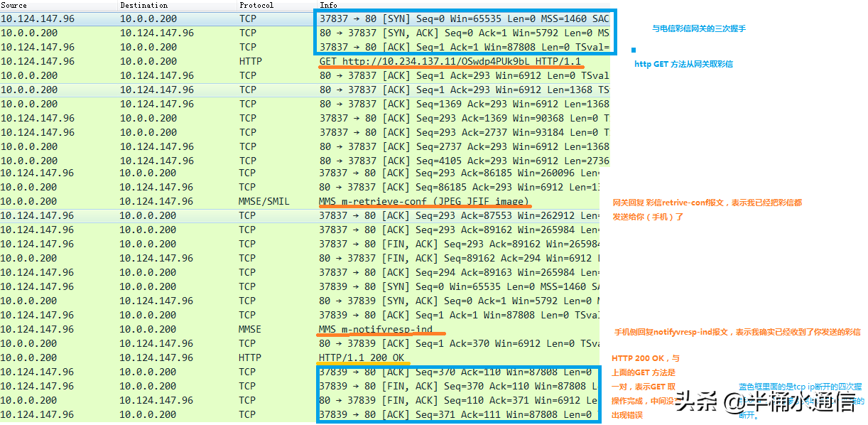
Task: Click source 10.0.0.200 in the m-retrieve-conf row
Action: (30, 201)
